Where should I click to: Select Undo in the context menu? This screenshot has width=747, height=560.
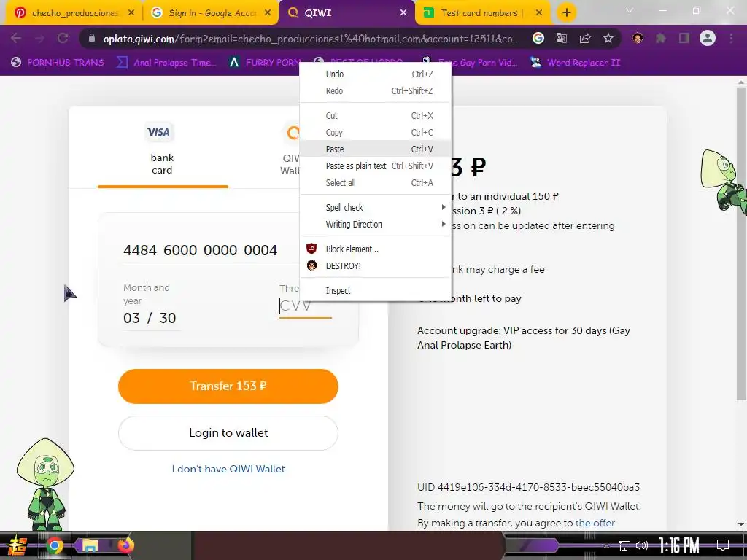tap(376, 74)
